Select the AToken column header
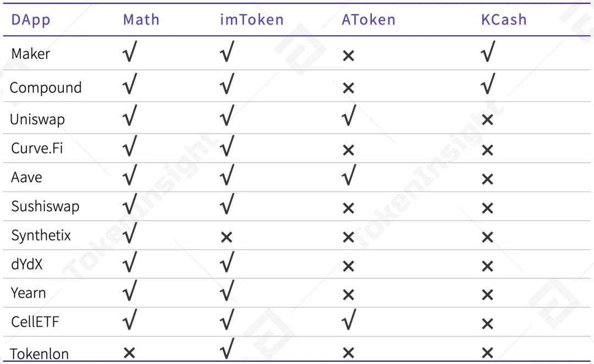This screenshot has height=364, width=594. pyautogui.click(x=369, y=20)
